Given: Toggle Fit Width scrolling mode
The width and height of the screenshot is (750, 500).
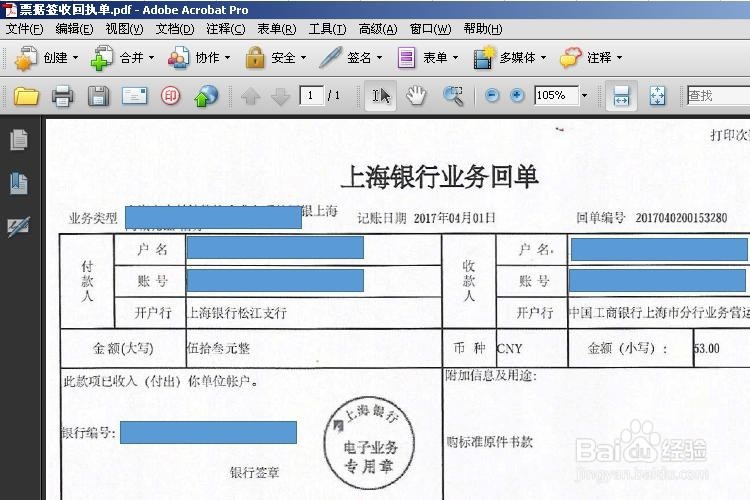Looking at the screenshot, I should point(621,96).
